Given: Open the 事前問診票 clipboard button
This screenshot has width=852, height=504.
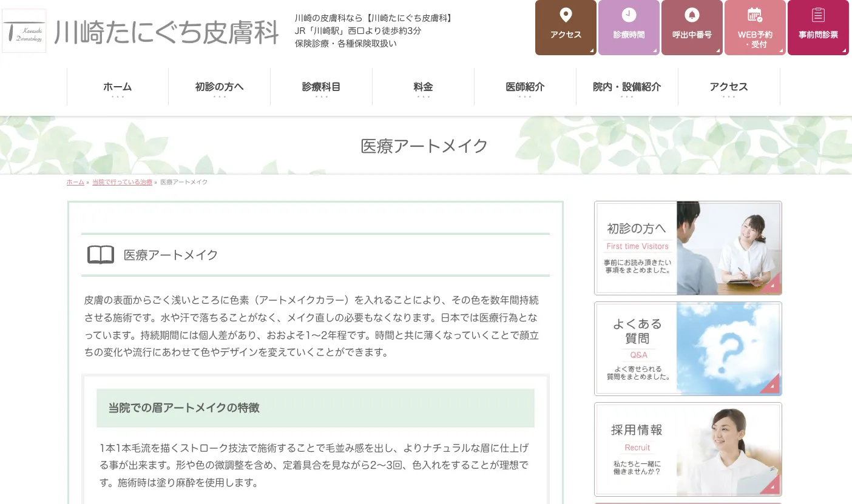Looking at the screenshot, I should coord(818,27).
